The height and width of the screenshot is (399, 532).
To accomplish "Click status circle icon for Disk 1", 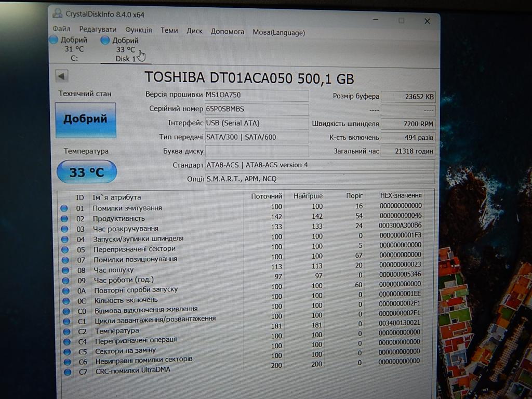I will point(105,40).
